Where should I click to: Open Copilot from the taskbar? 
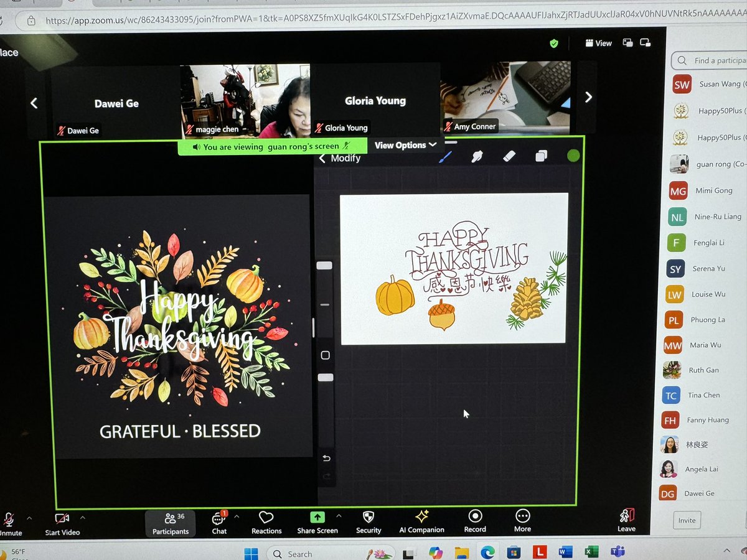click(x=435, y=553)
